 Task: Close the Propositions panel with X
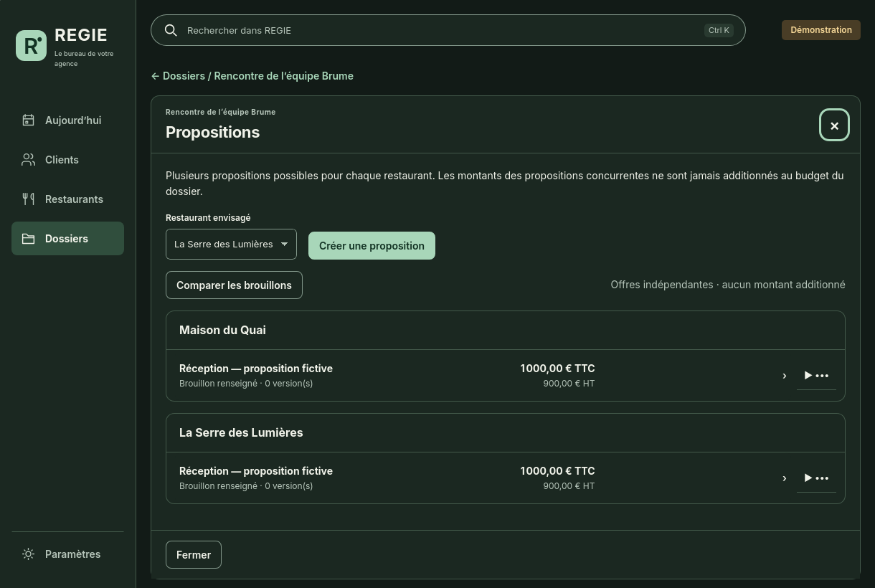pos(834,125)
